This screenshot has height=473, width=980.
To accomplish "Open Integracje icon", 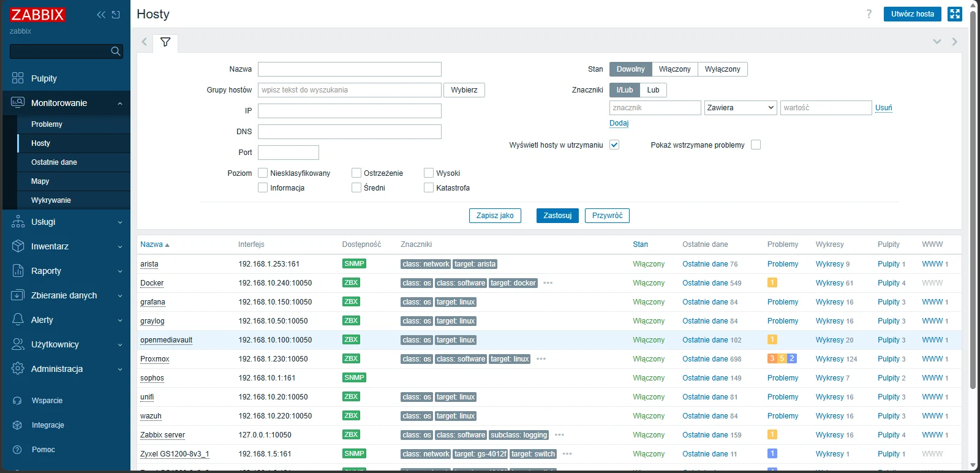I will [17, 425].
